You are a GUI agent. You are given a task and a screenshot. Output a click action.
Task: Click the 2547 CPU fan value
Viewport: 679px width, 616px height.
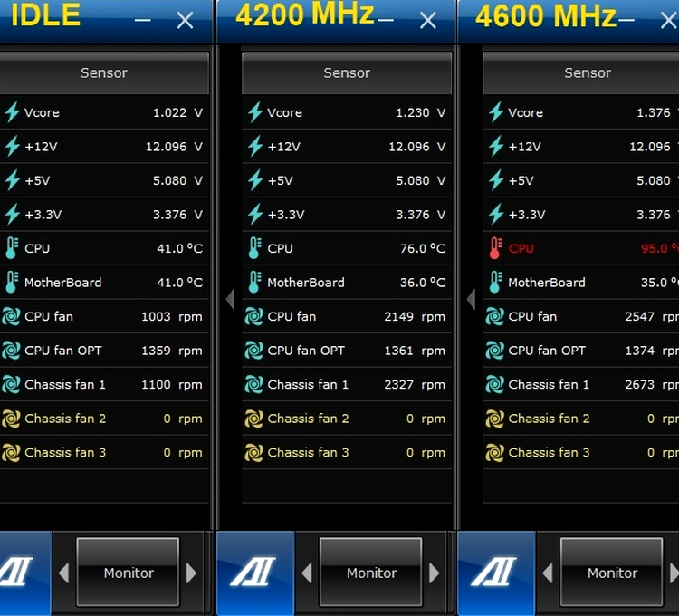coord(639,317)
